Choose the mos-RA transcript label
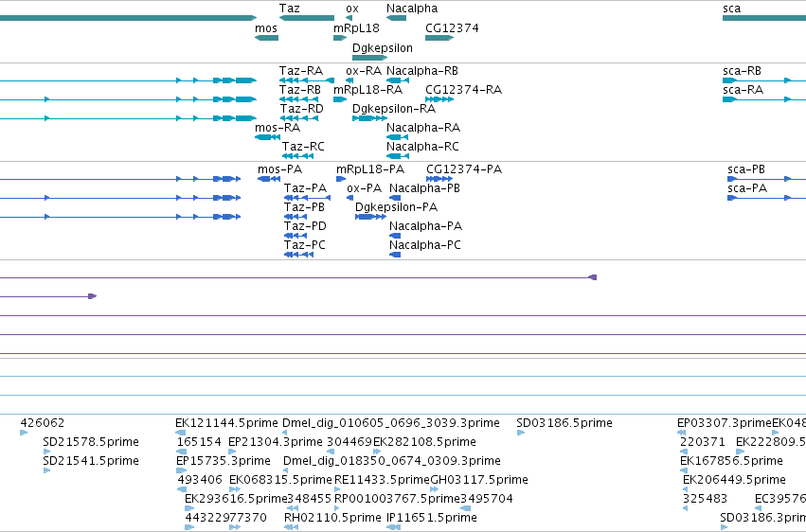 pyautogui.click(x=278, y=128)
